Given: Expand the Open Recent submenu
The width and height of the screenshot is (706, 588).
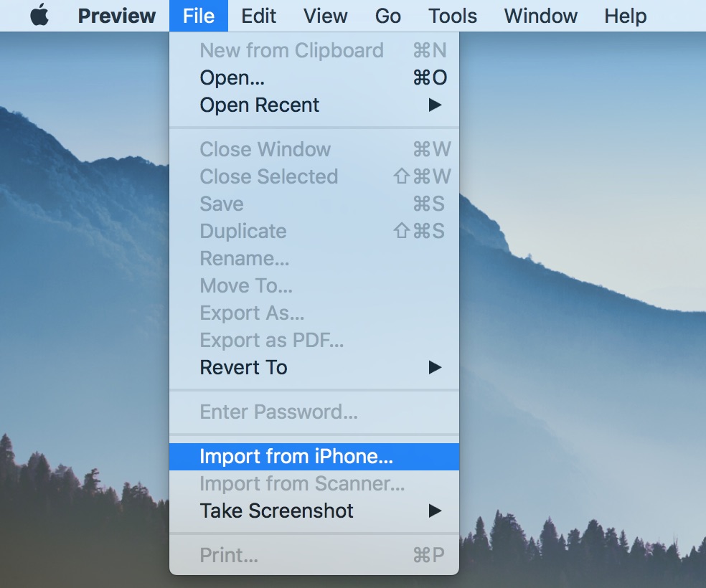Looking at the screenshot, I should click(314, 105).
